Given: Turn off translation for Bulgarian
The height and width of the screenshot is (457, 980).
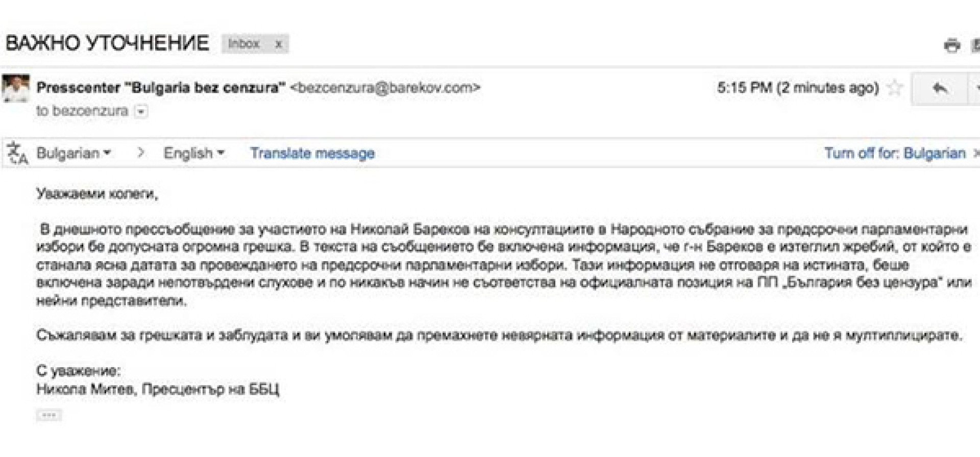Looking at the screenshot, I should (x=895, y=153).
